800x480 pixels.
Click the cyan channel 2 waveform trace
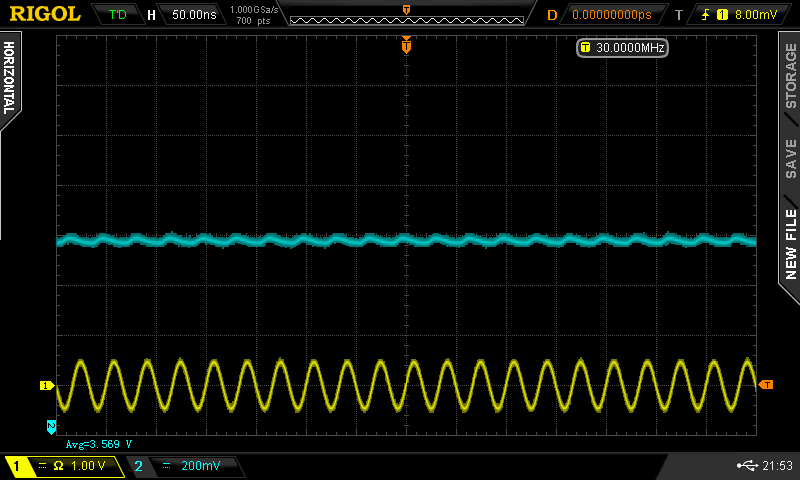(406, 240)
